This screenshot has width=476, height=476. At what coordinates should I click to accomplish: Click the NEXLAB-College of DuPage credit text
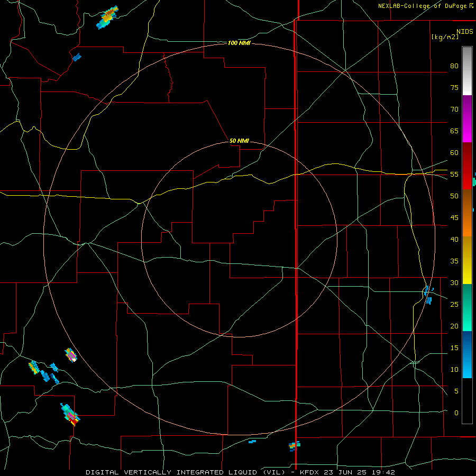pos(422,6)
